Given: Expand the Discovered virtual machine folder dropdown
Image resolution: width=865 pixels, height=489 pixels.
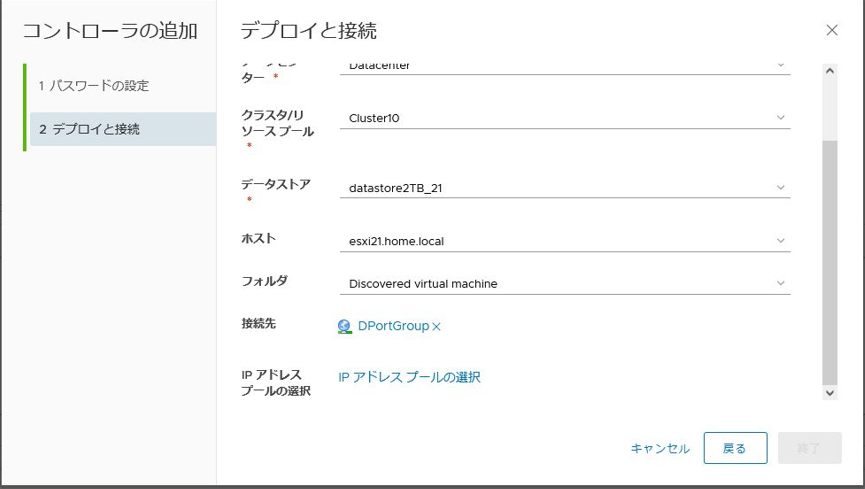Looking at the screenshot, I should click(x=565, y=284).
